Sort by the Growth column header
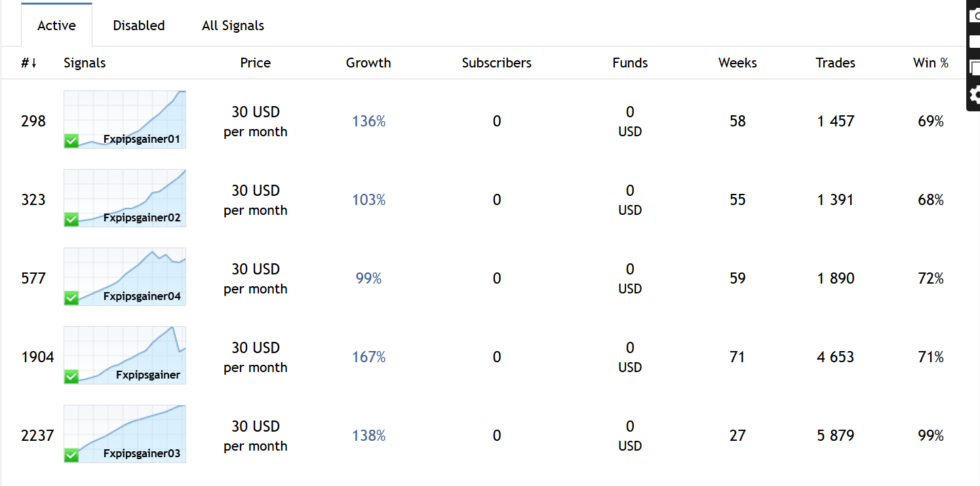Image resolution: width=980 pixels, height=486 pixels. tap(368, 63)
